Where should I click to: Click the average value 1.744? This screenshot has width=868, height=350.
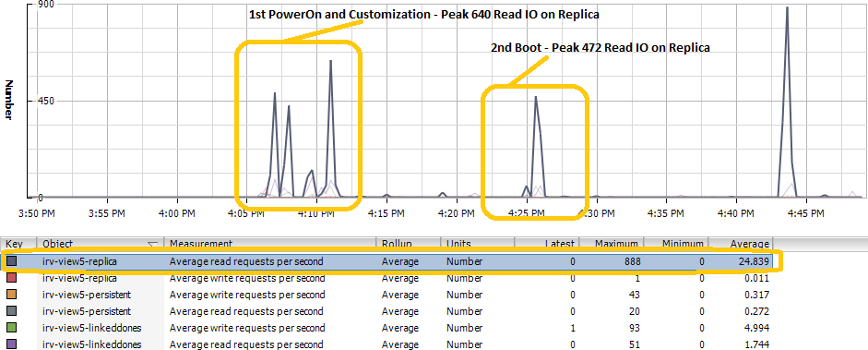756,344
